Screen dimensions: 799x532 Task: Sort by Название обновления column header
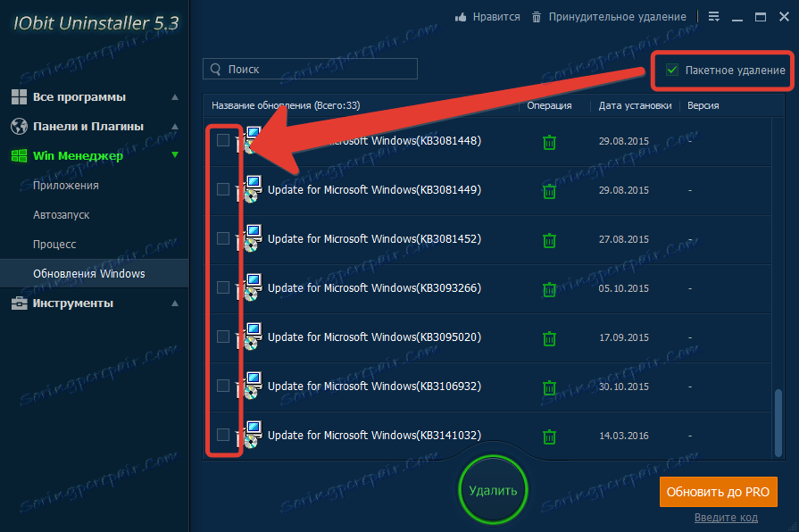pos(286,105)
